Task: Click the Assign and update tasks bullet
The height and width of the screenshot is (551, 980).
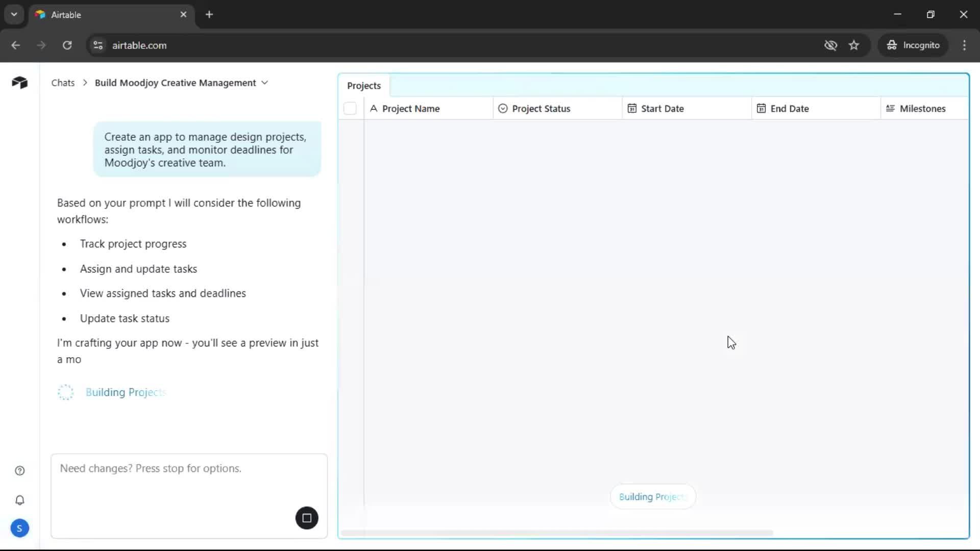Action: pos(138,269)
